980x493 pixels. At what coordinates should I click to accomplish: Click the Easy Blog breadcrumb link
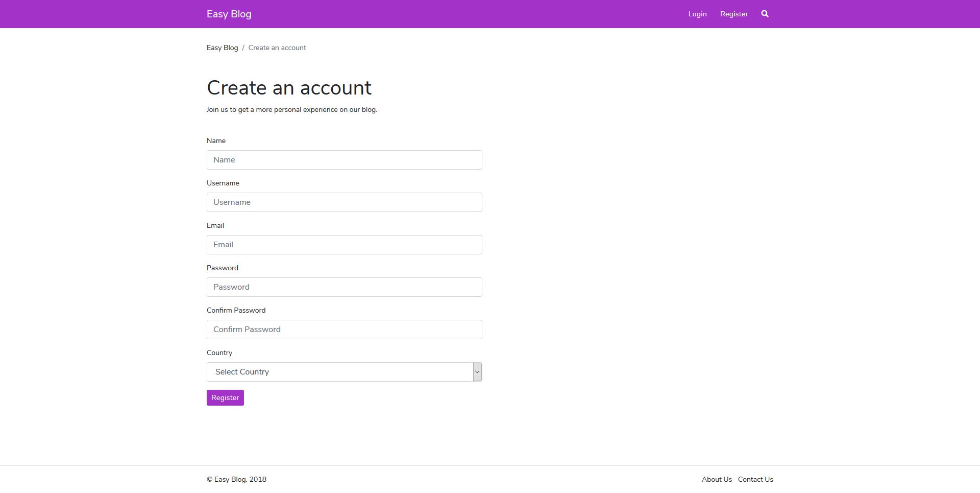222,48
